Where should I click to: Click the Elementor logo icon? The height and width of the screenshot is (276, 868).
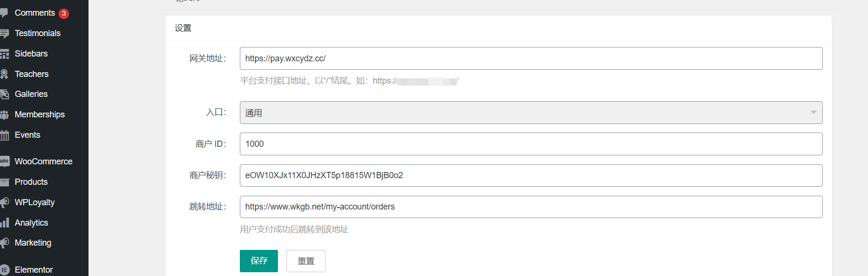click(5, 270)
